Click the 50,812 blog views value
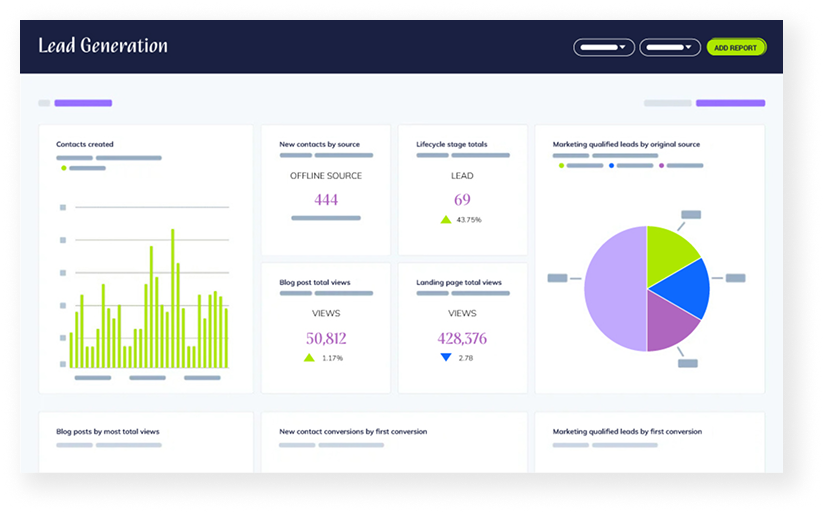The image size is (823, 513). [326, 338]
